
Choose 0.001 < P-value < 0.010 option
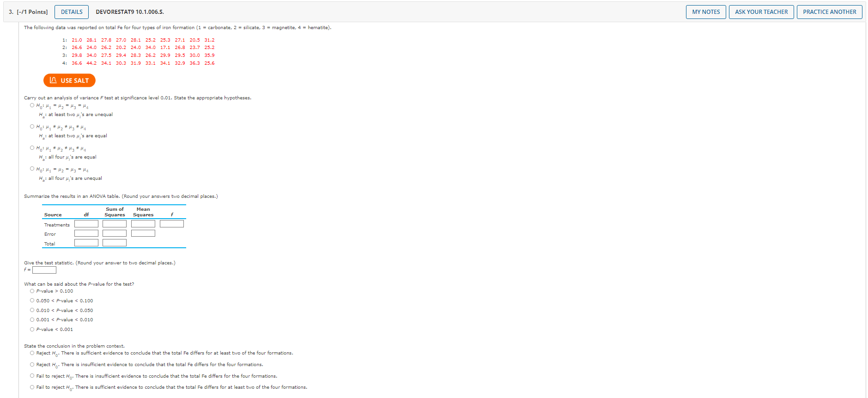(32, 320)
